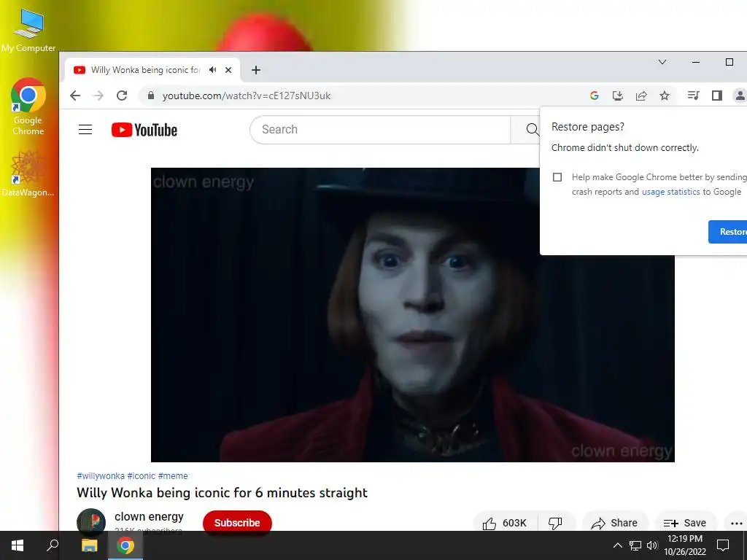Screen dimensions: 747x560
Task: Save video to playlist
Action: [685, 523]
